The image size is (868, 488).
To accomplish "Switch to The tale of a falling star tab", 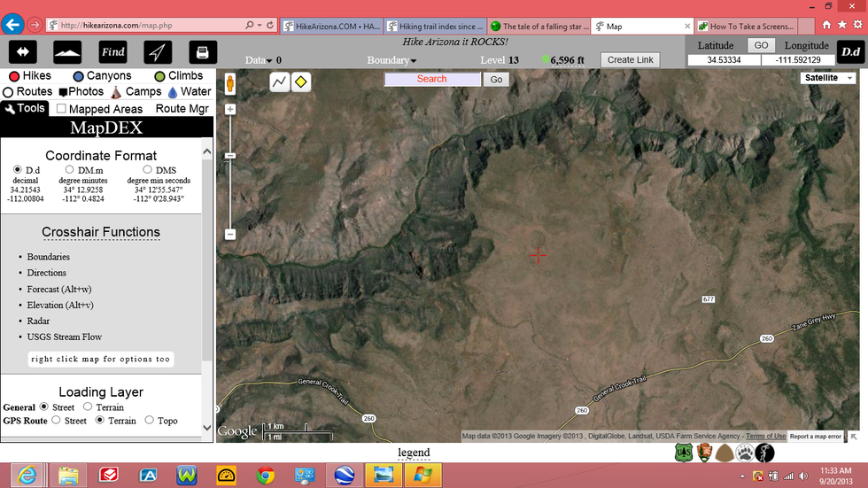I will 539,26.
